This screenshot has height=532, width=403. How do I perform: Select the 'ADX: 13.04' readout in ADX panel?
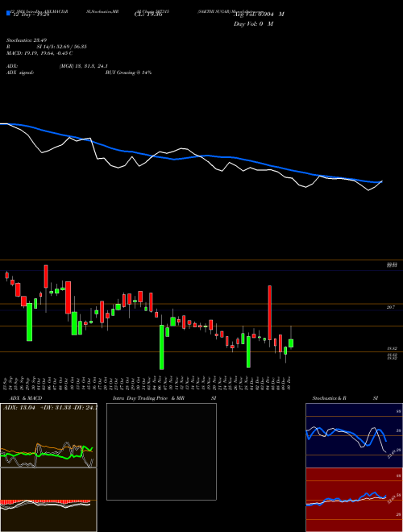pos(19,408)
